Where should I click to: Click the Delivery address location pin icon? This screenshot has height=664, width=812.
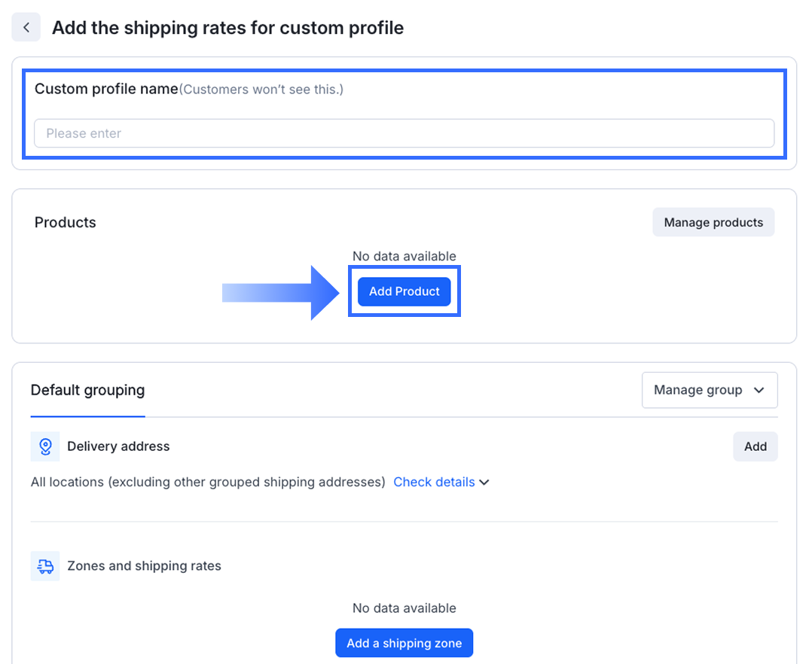(45, 446)
